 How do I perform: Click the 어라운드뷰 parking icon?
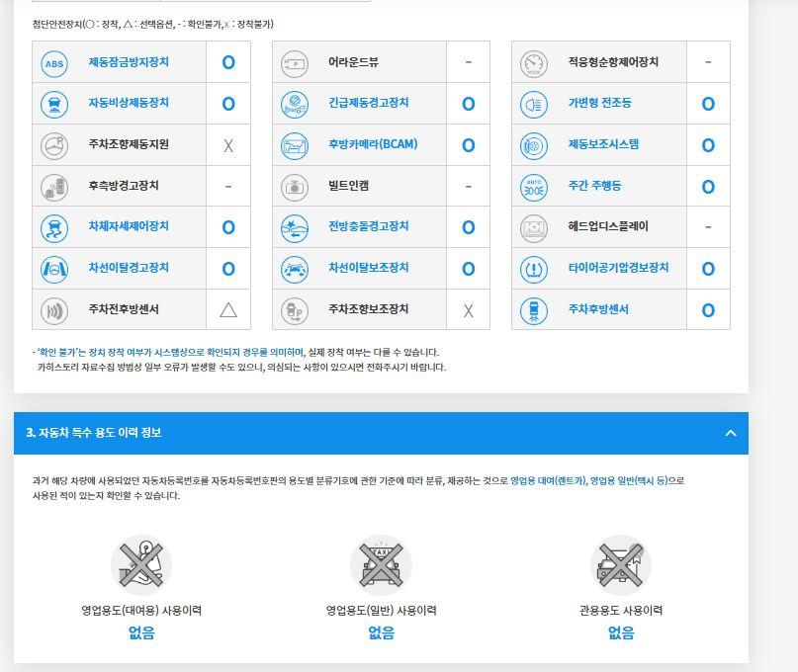pos(295,62)
